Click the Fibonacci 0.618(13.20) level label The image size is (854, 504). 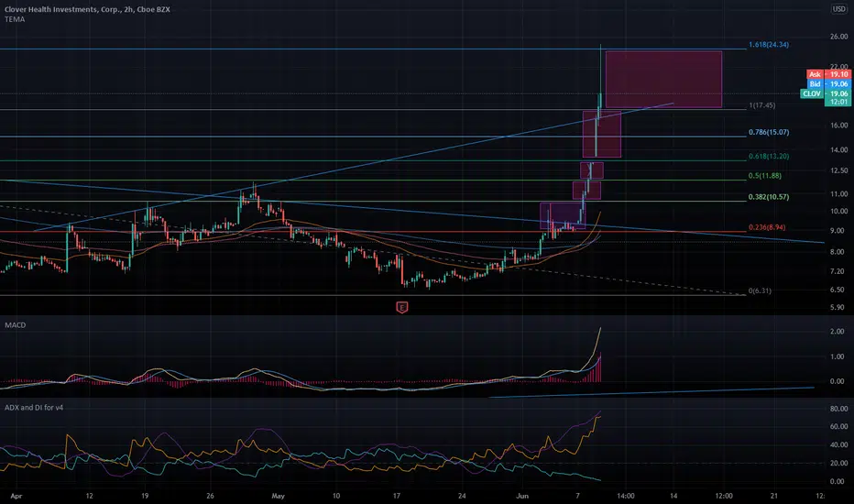pyautogui.click(x=769, y=157)
